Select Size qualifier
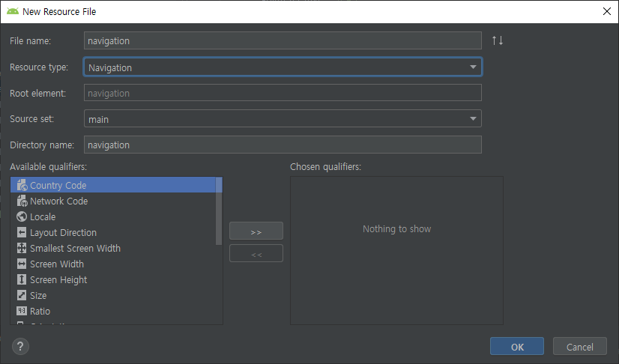This screenshot has height=364, width=619. tap(113, 295)
